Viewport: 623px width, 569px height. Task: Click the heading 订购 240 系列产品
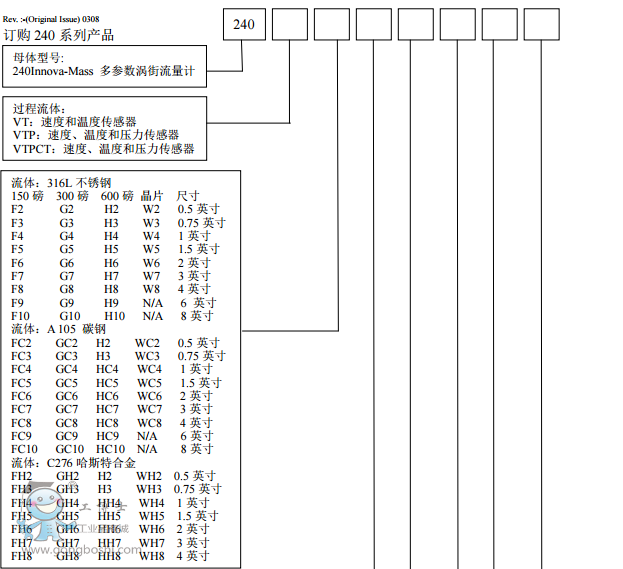click(x=58, y=35)
